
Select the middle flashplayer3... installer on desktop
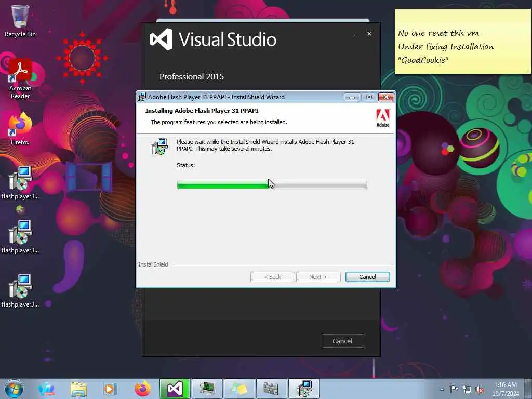coord(20,237)
